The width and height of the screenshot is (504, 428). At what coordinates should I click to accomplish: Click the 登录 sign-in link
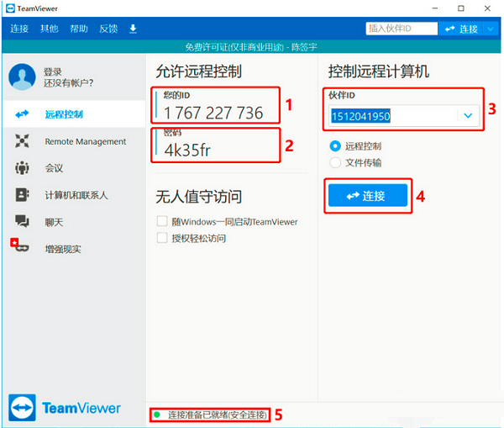[x=53, y=71]
